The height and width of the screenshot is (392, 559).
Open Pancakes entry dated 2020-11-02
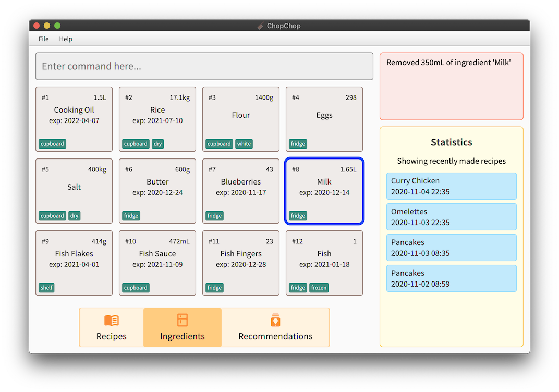[x=452, y=278]
